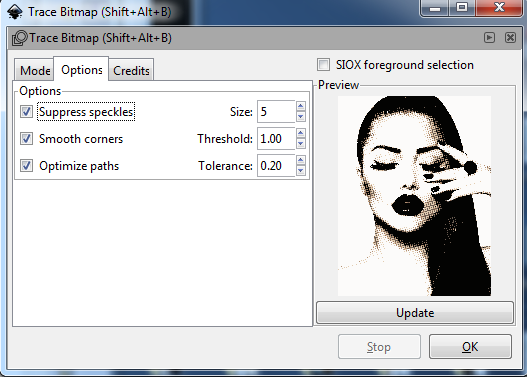
Task: Click the Inkscape logo icon in title bar
Action: (15, 12)
